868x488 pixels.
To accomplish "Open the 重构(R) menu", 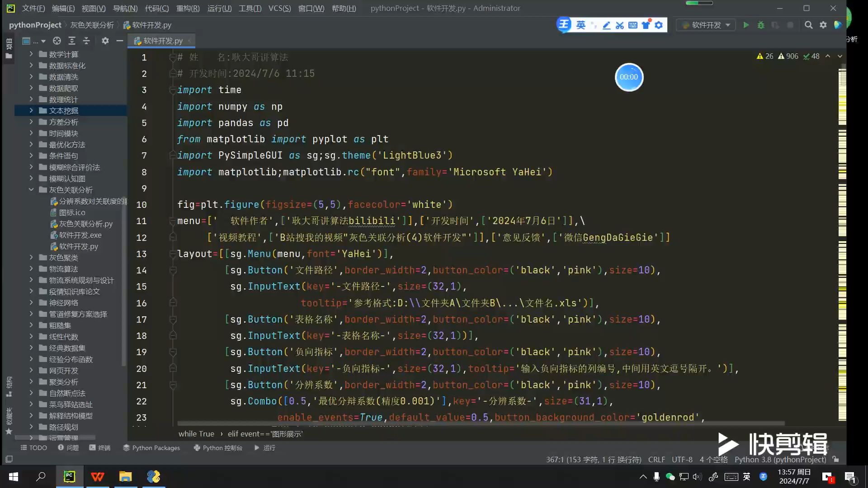I will (188, 8).
